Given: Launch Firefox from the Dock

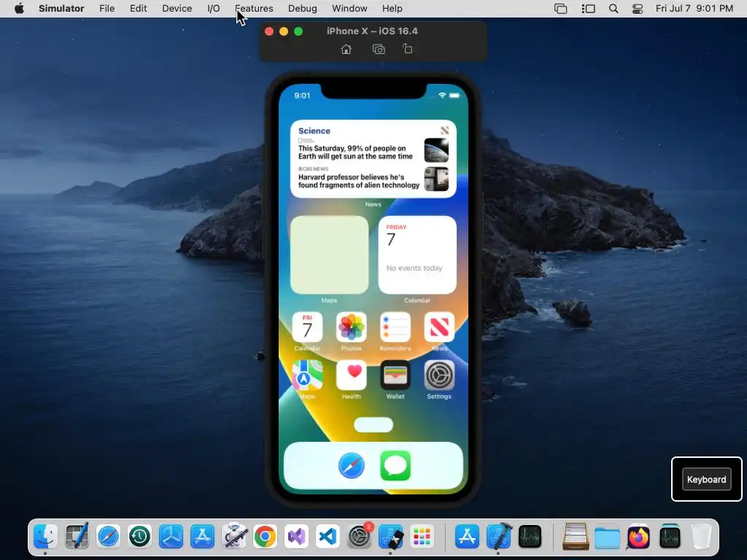Looking at the screenshot, I should click(x=638, y=537).
